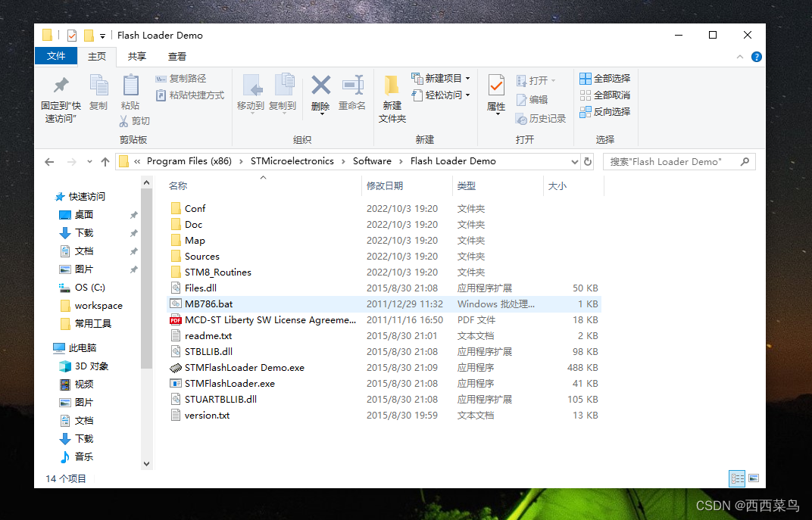
Task: Click Edit in the ribbon
Action: 532,100
